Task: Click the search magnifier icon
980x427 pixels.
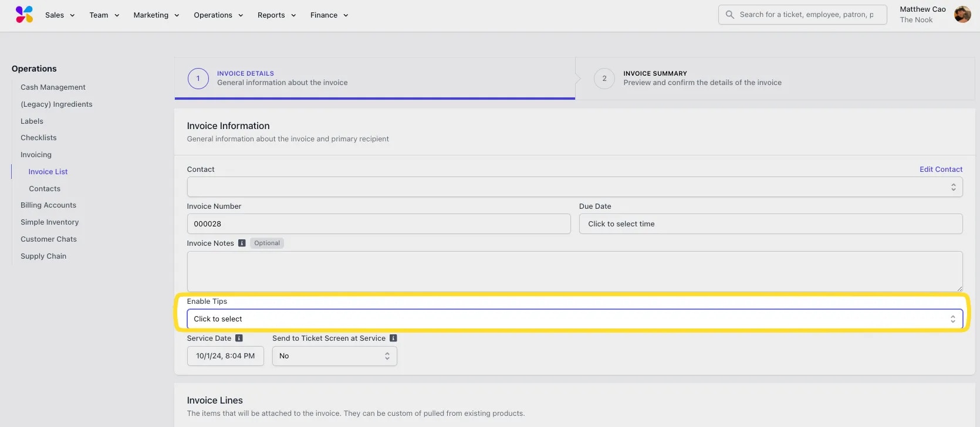Action: click(x=729, y=15)
